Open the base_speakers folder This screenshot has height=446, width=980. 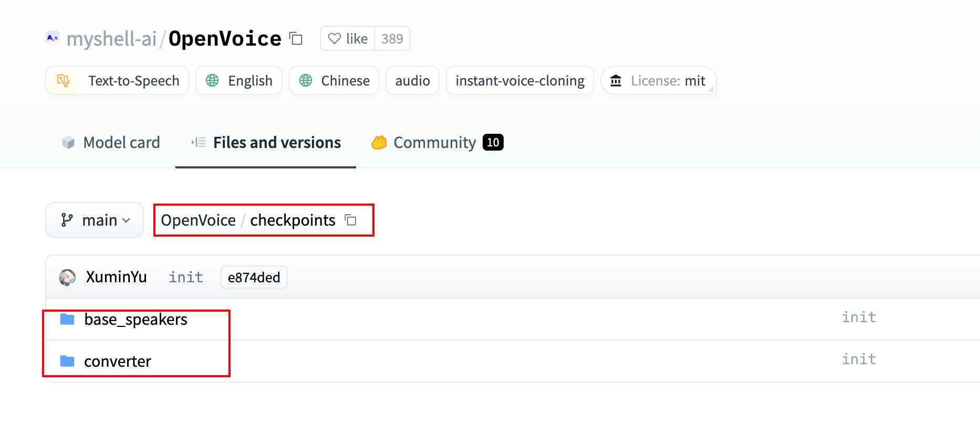coord(135,320)
